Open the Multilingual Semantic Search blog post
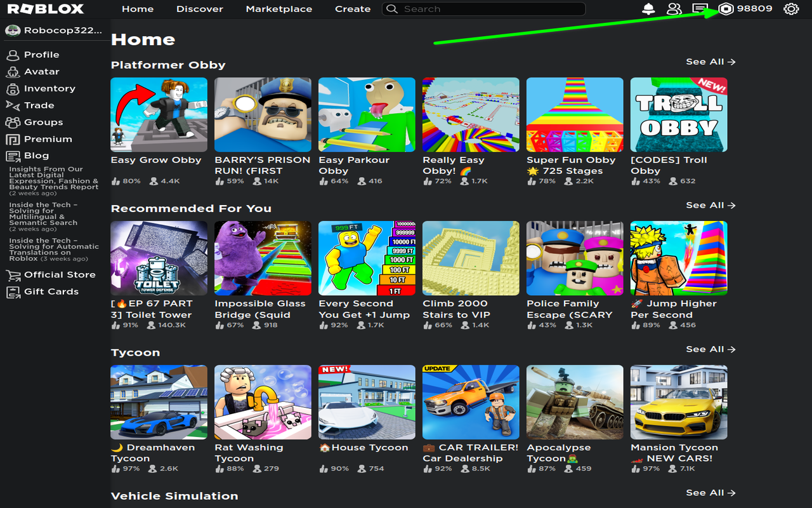The height and width of the screenshot is (508, 812). [x=44, y=217]
